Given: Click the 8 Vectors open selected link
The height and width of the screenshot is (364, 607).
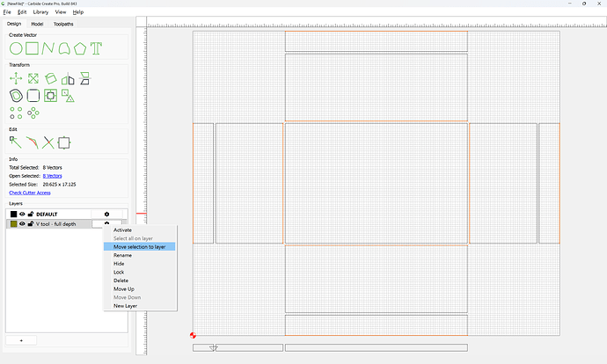Looking at the screenshot, I should 52,176.
